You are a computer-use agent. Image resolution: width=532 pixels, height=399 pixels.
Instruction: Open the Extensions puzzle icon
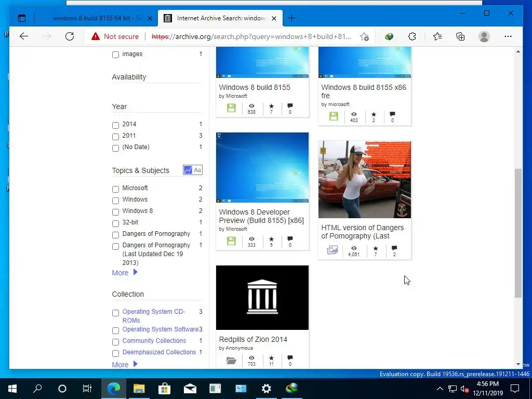(412, 36)
